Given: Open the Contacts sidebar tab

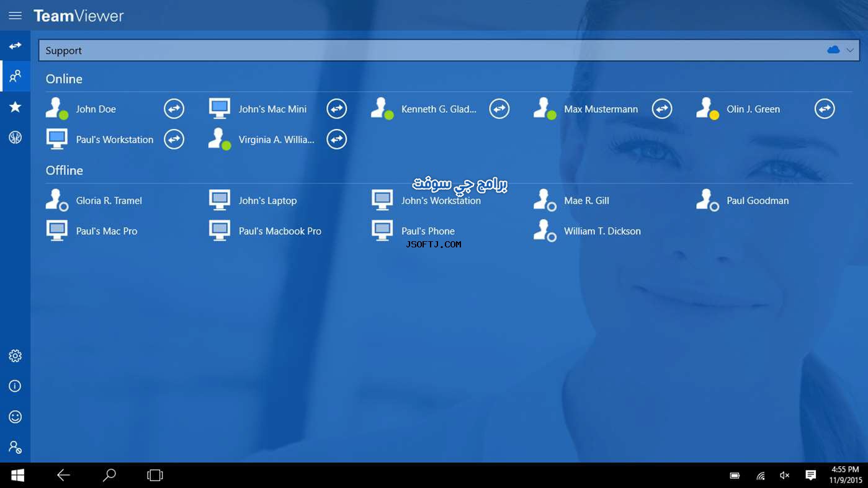Looking at the screenshot, I should pos(15,76).
